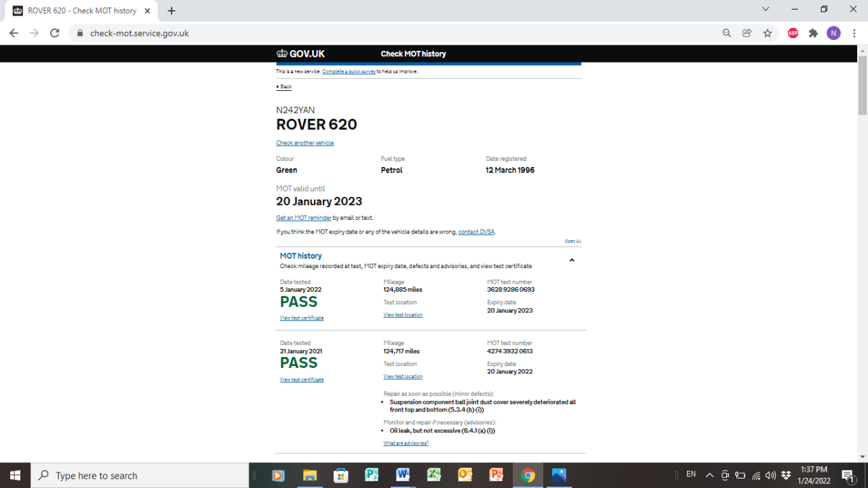The height and width of the screenshot is (488, 868).
Task: Click Check another vehicle link
Action: 304,143
